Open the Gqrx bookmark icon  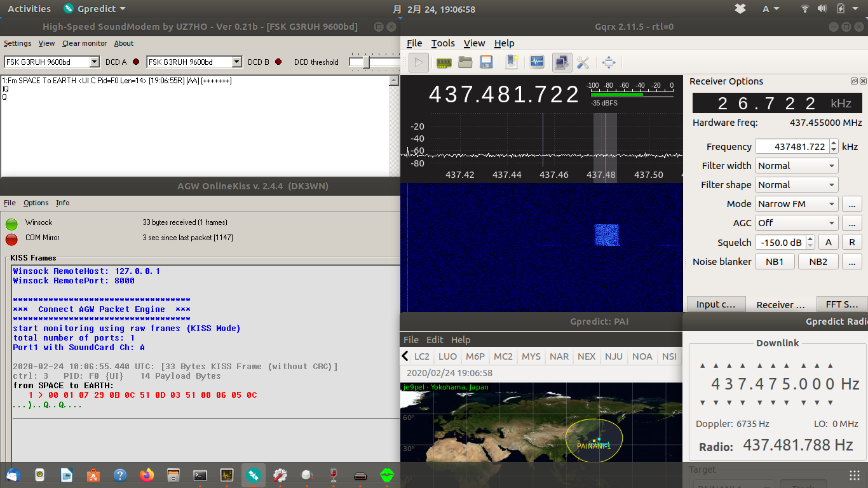tap(512, 62)
